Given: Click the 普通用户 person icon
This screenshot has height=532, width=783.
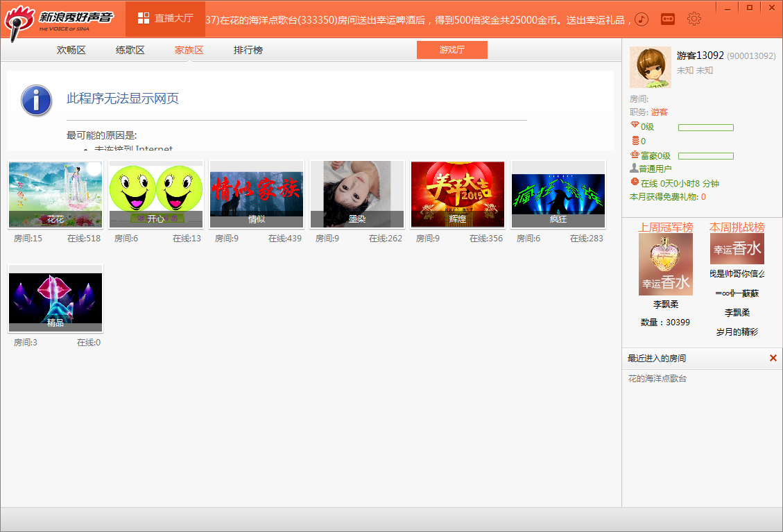Looking at the screenshot, I should point(634,168).
